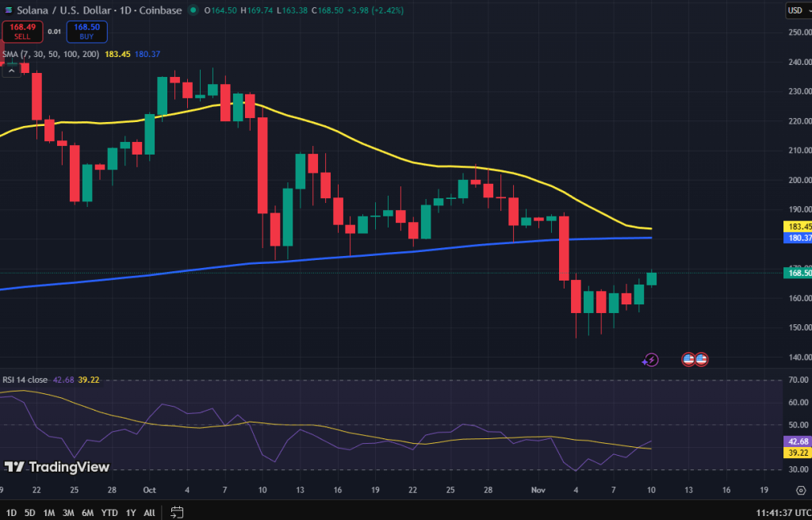Click the yellow 183.45 price axis label
Viewport: 812px width, 520px height.
click(798, 227)
